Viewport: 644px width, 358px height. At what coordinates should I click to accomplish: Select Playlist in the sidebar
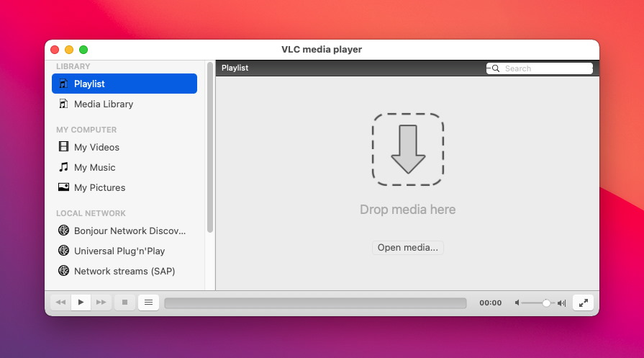click(124, 84)
